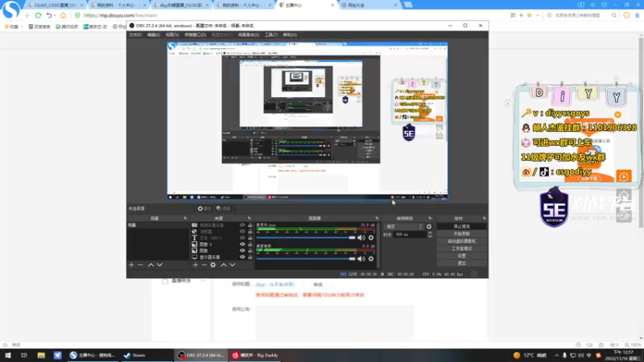This screenshot has width=644, height=362.
Task: Click the 修改 room title button on the webpage
Action: [318, 285]
